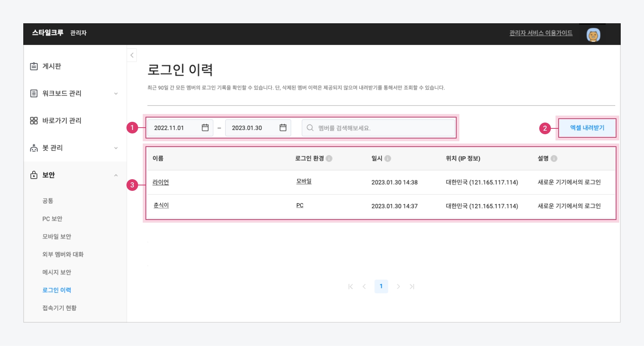644x346 pixels.
Task: Go to the next page arrow
Action: 398,286
